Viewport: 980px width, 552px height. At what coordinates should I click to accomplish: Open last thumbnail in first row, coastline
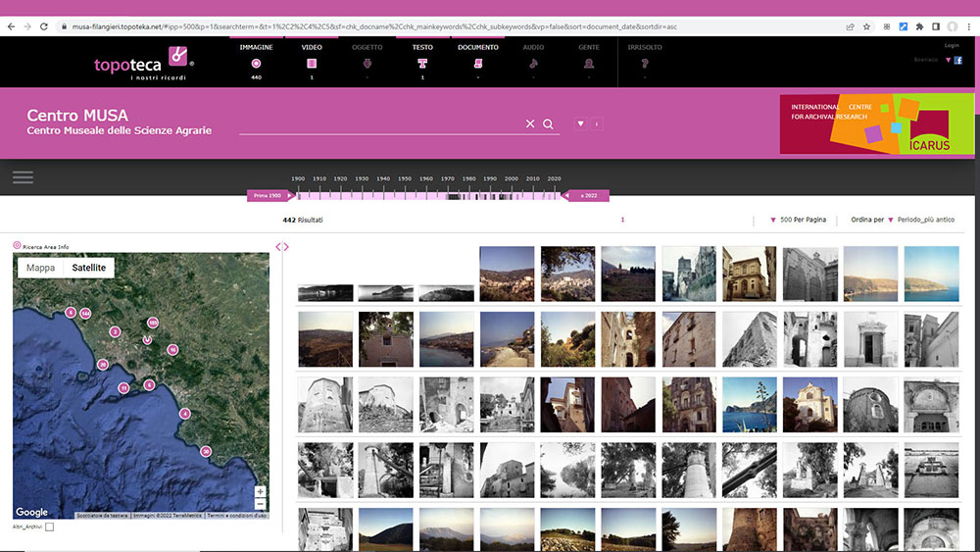931,274
